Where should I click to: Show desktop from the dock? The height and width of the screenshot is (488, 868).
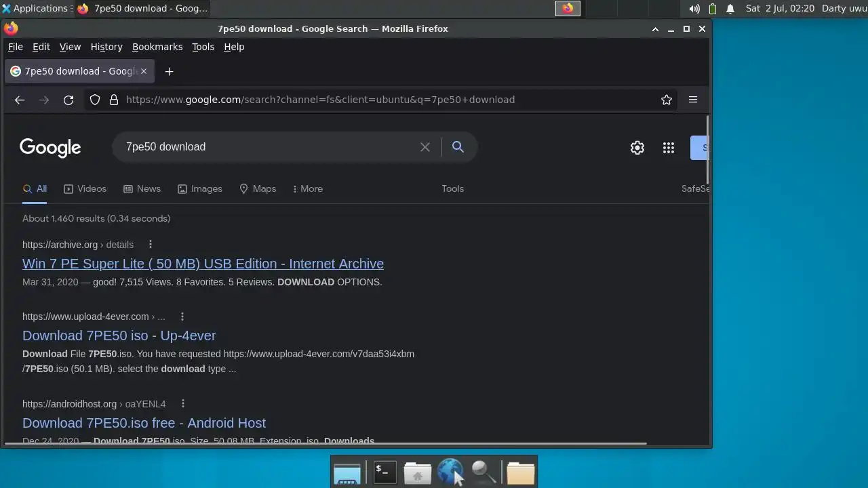(347, 472)
